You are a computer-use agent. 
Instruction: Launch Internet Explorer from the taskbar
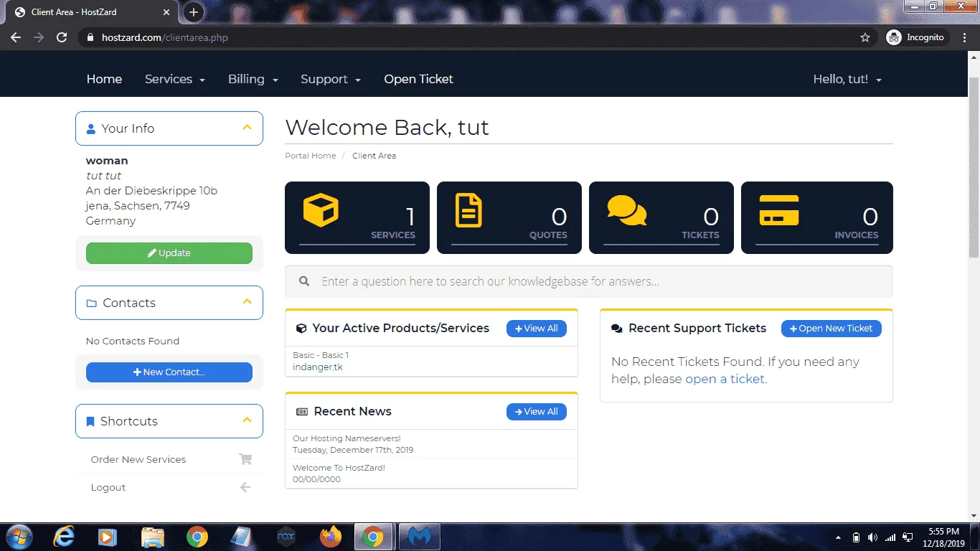pyautogui.click(x=64, y=537)
